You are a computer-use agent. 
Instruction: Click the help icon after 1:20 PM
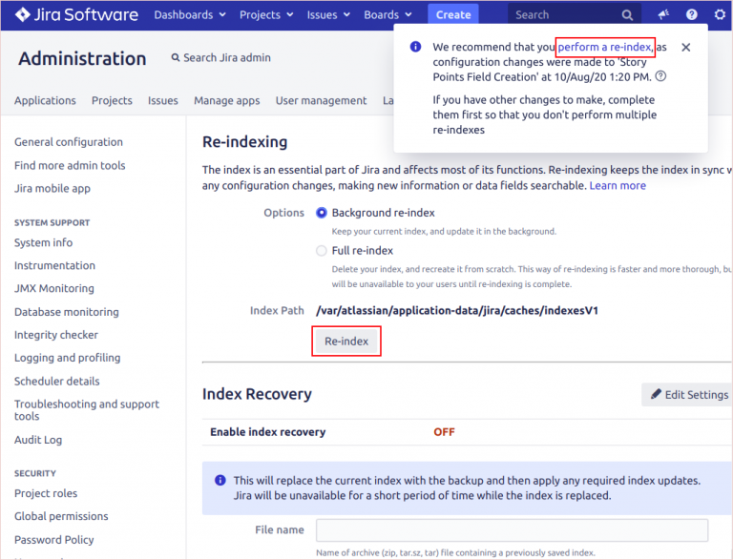tap(660, 76)
